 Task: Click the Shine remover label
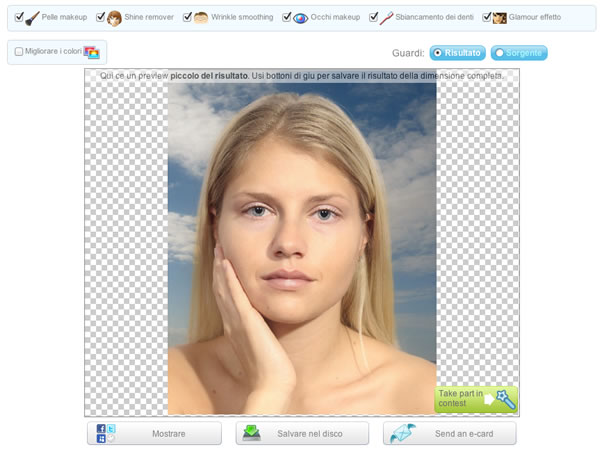pyautogui.click(x=149, y=17)
